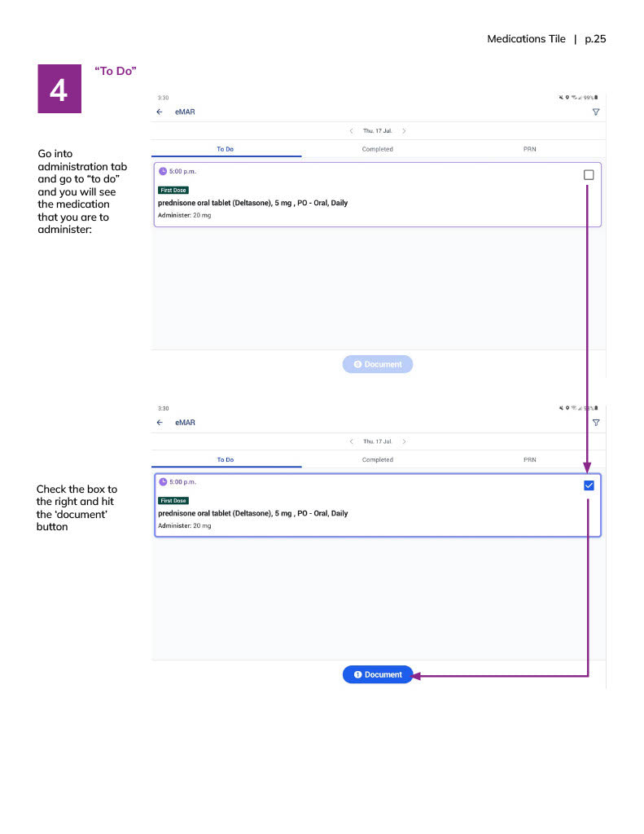644x834 pixels.
Task: Open filter icon in upper eMAR screen
Action: pyautogui.click(x=596, y=112)
